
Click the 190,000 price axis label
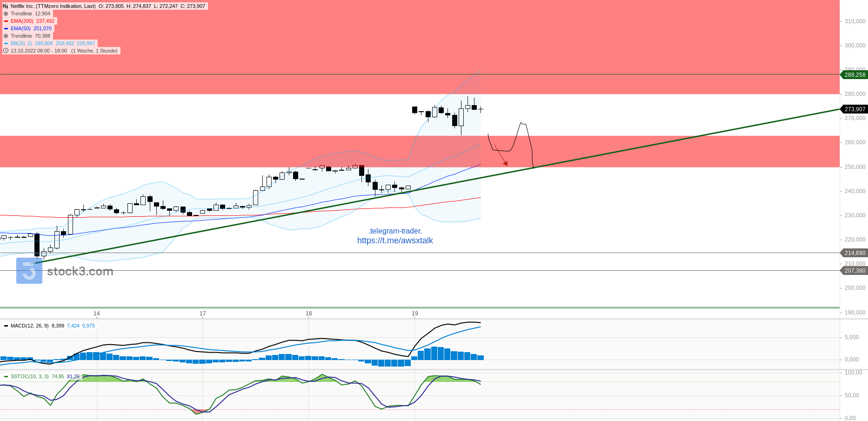tap(855, 313)
